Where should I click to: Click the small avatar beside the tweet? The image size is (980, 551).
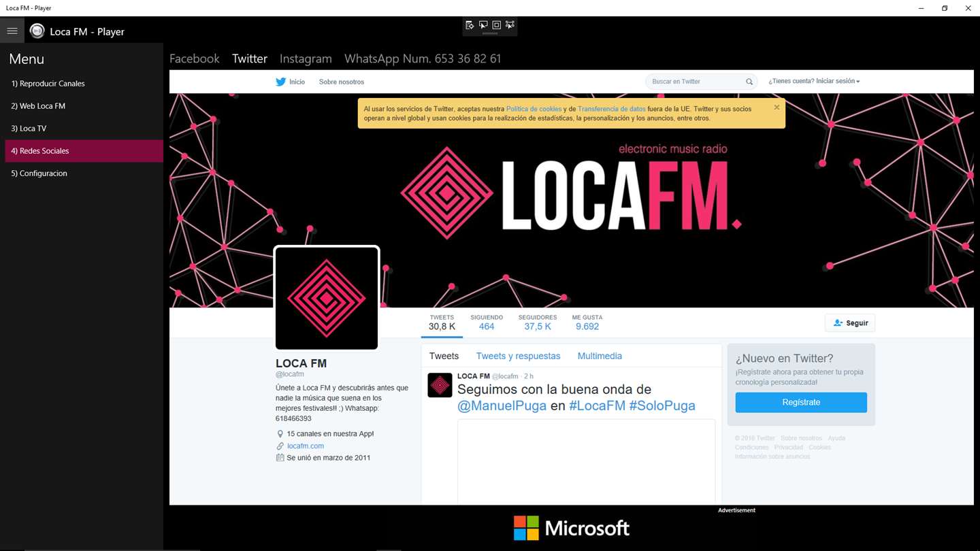440,385
